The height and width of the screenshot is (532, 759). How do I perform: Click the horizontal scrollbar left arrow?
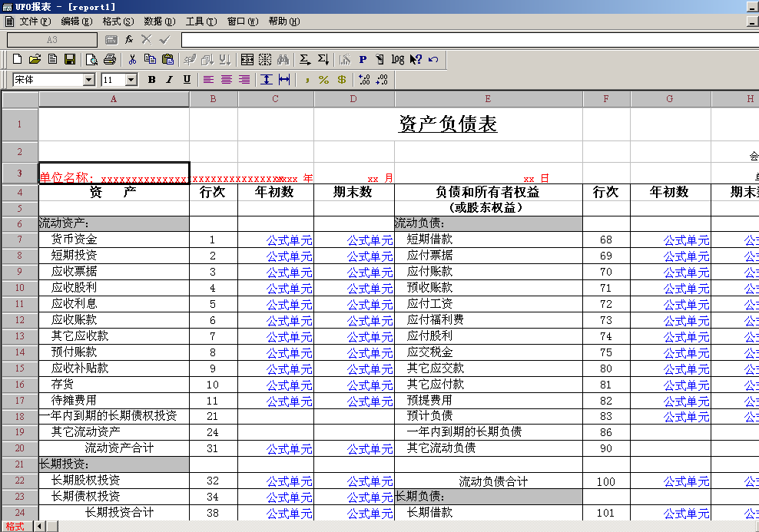tap(40, 526)
